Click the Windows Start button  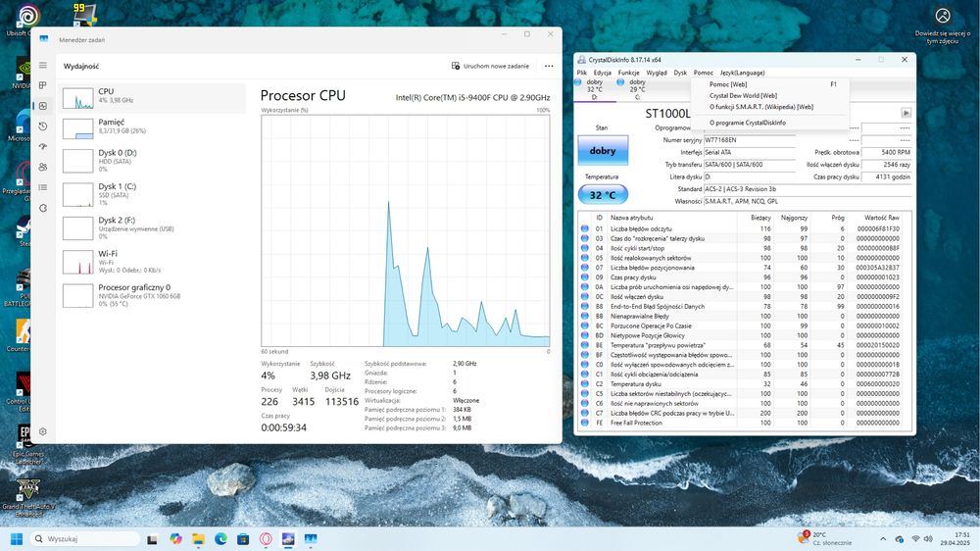click(17, 538)
